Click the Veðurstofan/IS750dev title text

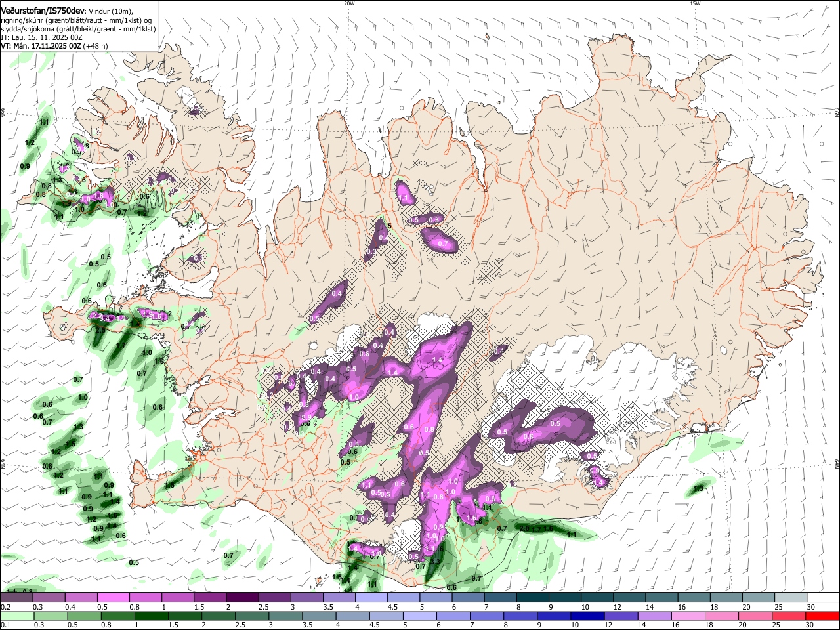click(x=42, y=10)
